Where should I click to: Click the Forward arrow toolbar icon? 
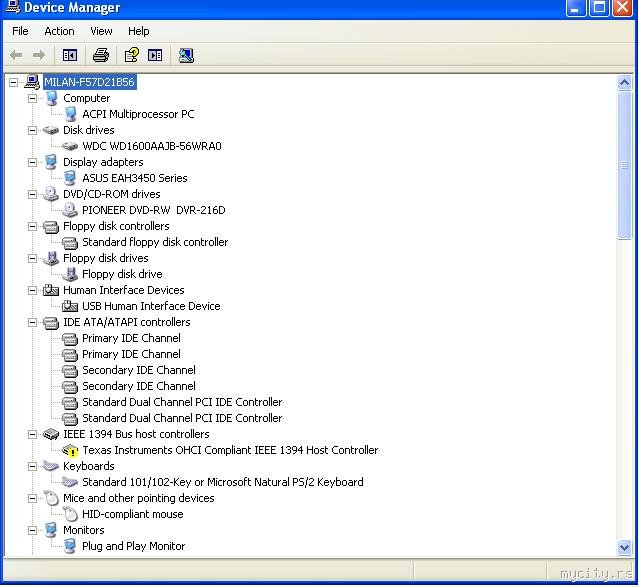(39, 55)
